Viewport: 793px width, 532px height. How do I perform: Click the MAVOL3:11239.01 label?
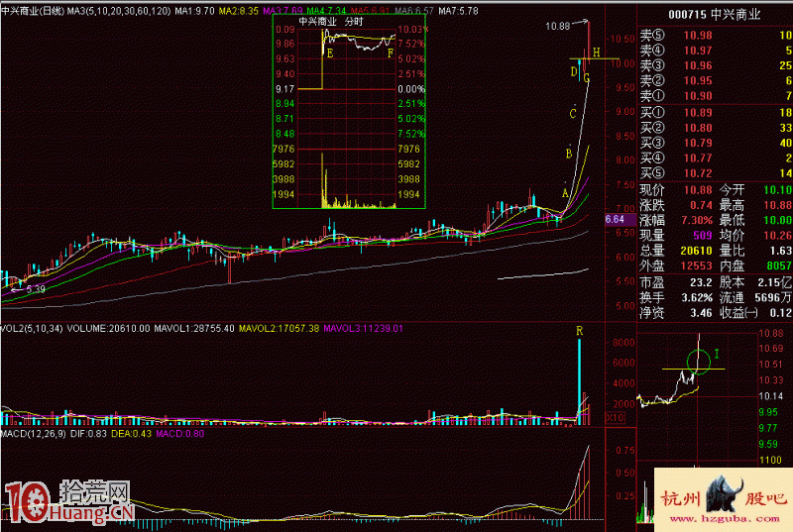pyautogui.click(x=363, y=328)
